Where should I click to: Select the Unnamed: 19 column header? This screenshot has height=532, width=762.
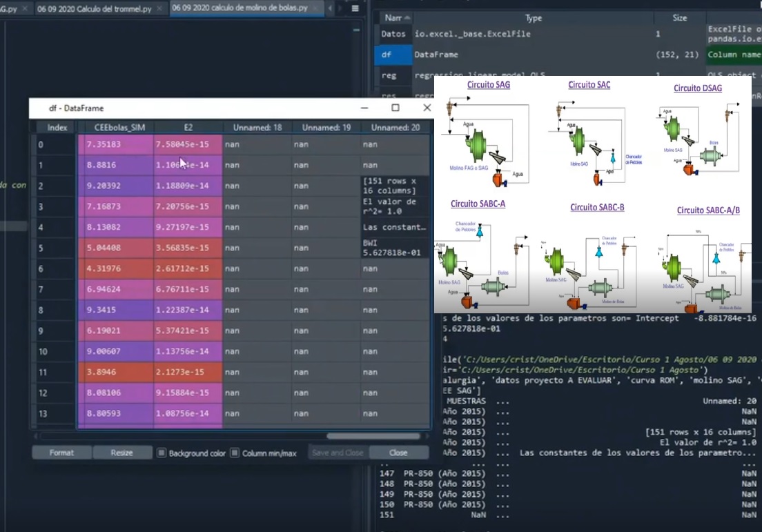pos(326,128)
